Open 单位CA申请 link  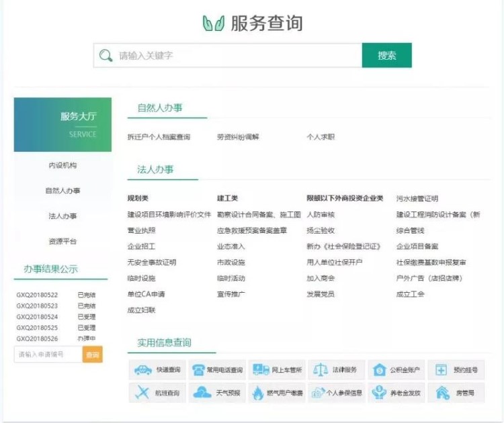click(x=146, y=294)
